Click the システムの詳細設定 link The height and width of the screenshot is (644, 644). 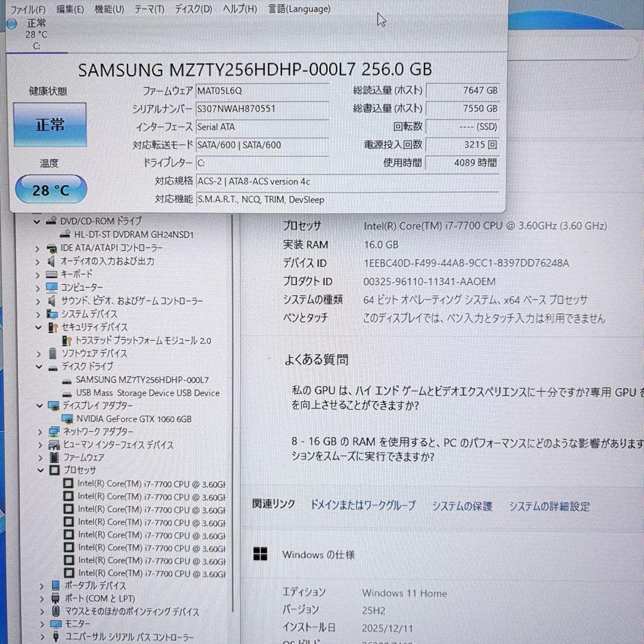tap(549, 506)
